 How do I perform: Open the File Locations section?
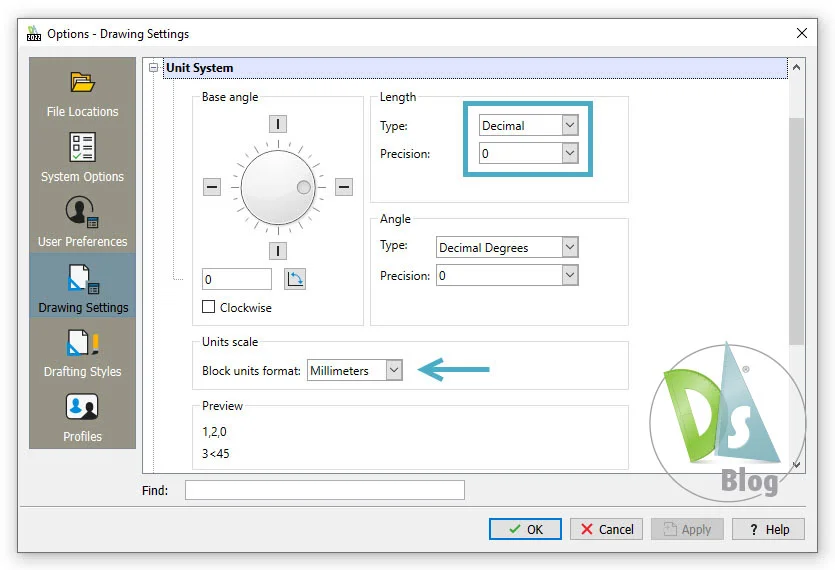[82, 94]
